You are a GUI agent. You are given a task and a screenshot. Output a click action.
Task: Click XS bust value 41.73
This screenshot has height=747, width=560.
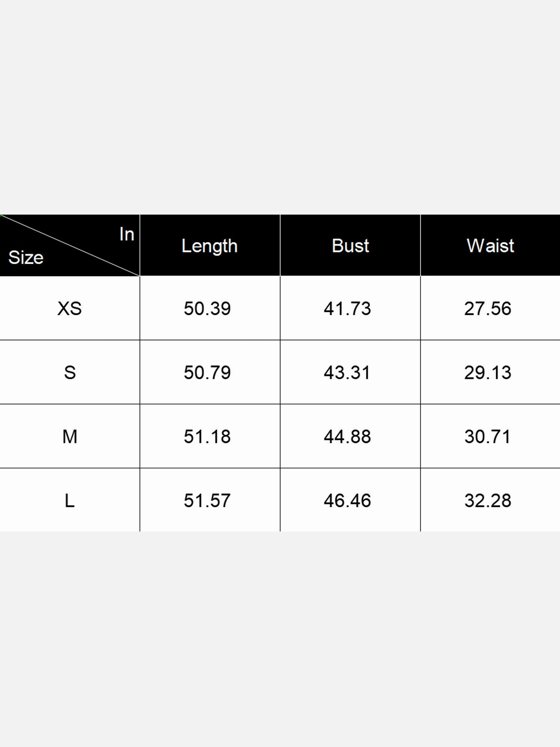click(x=347, y=309)
